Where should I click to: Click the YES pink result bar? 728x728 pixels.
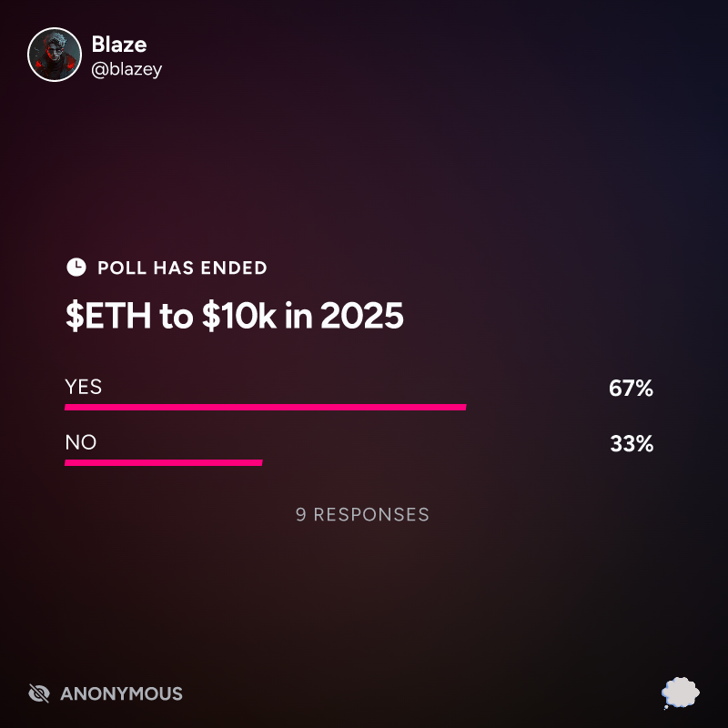pos(265,407)
